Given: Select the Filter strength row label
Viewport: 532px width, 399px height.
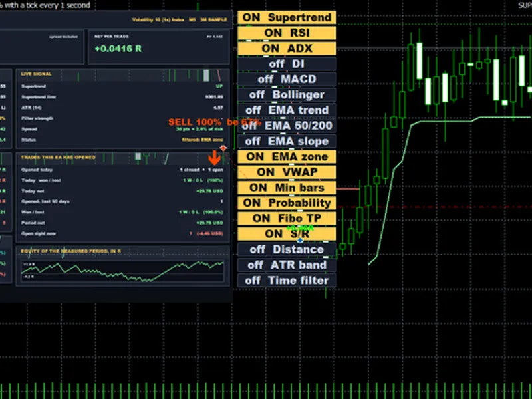Looking at the screenshot, I should 37,118.
